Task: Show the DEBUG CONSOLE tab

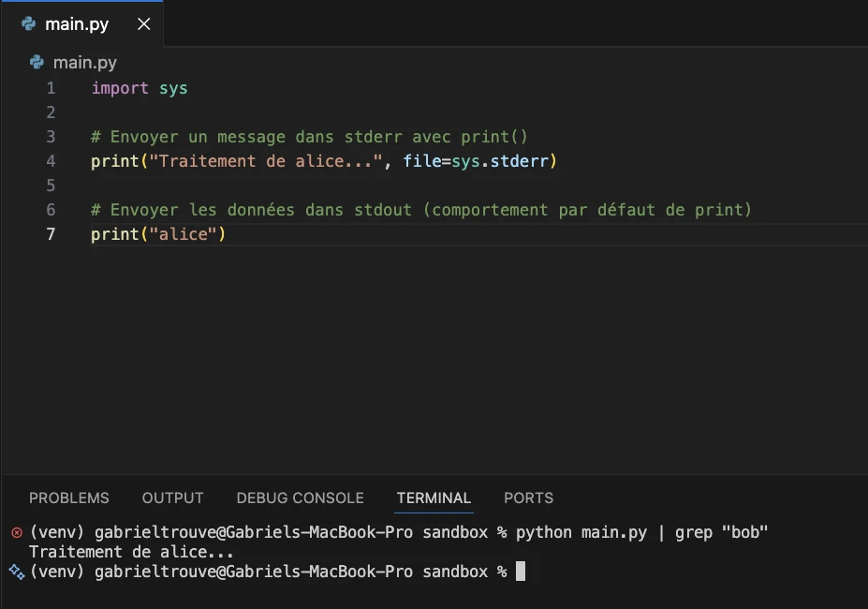Action: 300,498
